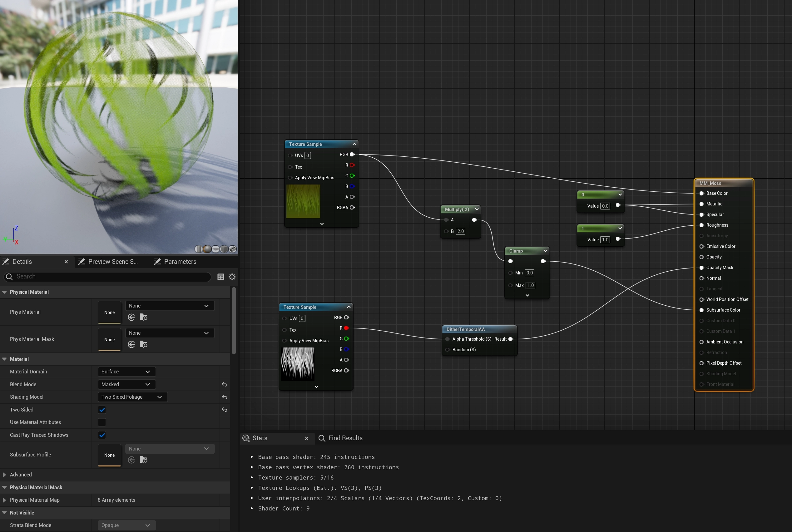The width and height of the screenshot is (792, 532).
Task: Click Phys Material browse-to-asset folder icon
Action: tap(144, 317)
